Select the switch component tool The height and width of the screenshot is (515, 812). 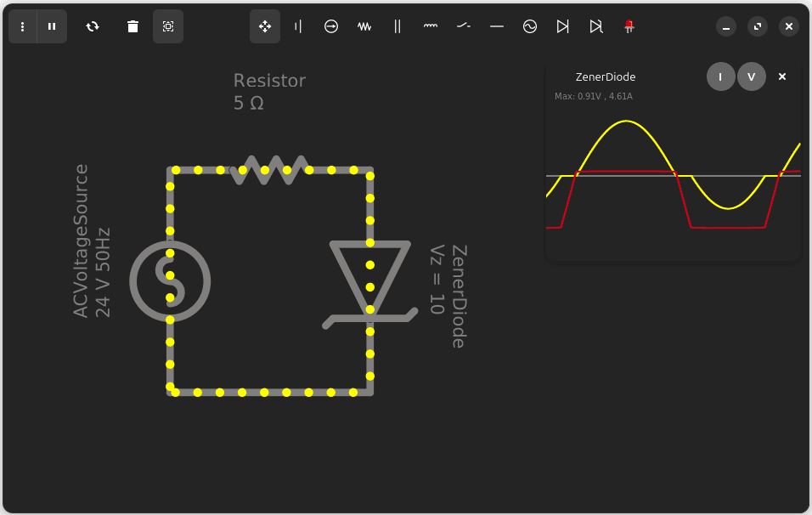pyautogui.click(x=463, y=26)
